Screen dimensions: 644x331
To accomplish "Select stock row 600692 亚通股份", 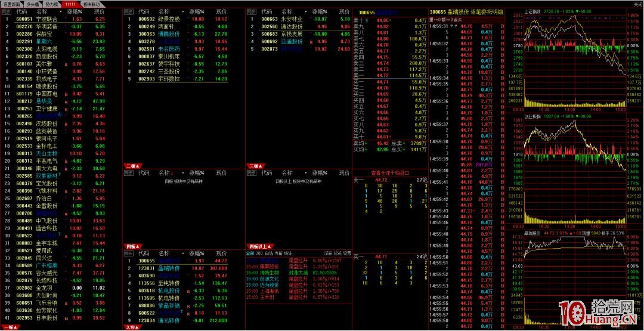I will 299,42.
